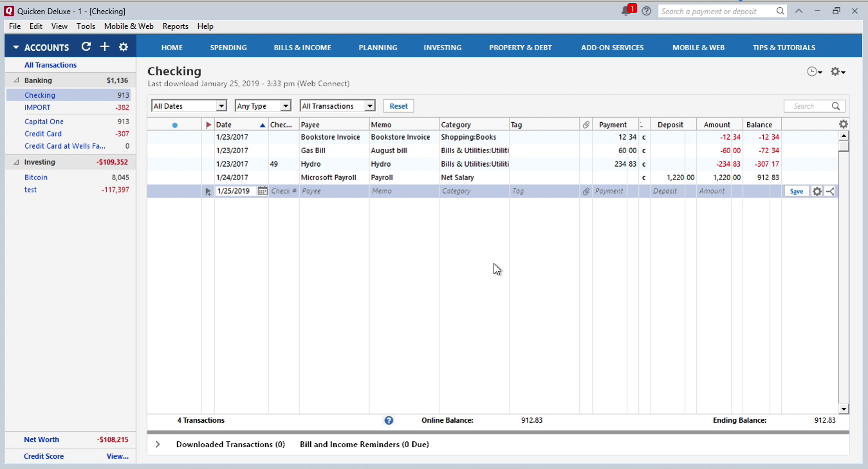Open Bill and Income Reminders tab
Screen dimensions: 868x469
tap(364, 445)
